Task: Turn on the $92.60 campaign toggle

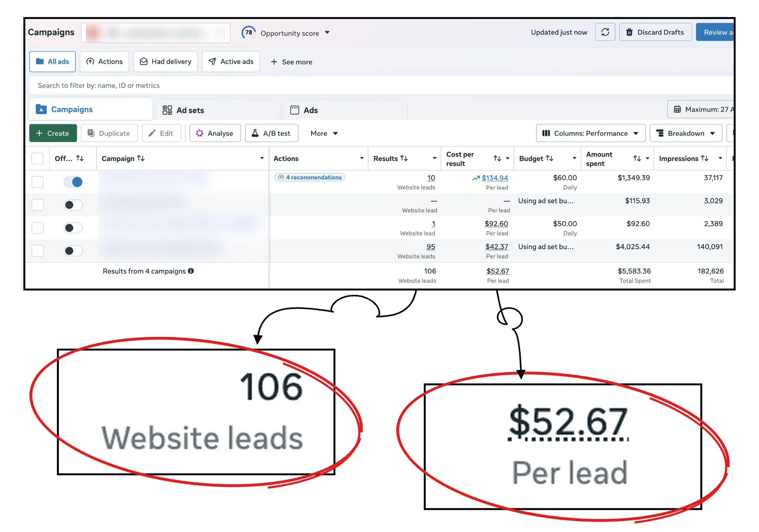Action: 73,228
